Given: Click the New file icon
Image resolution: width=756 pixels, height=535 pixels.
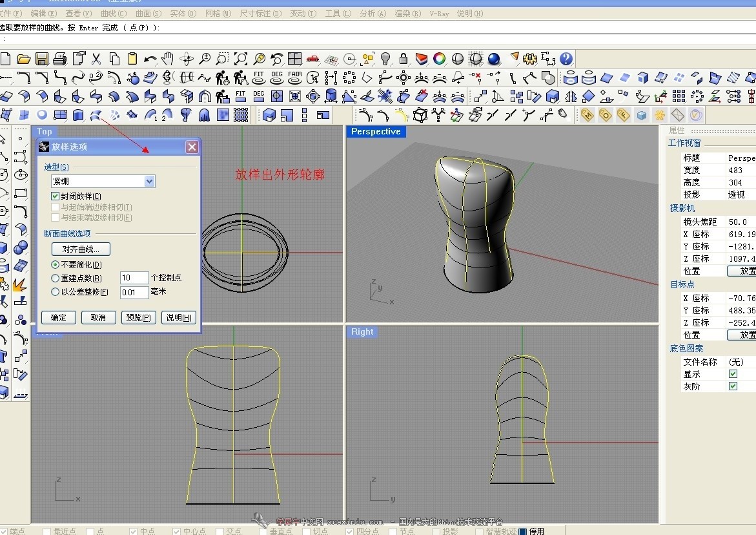Looking at the screenshot, I should (x=5, y=59).
